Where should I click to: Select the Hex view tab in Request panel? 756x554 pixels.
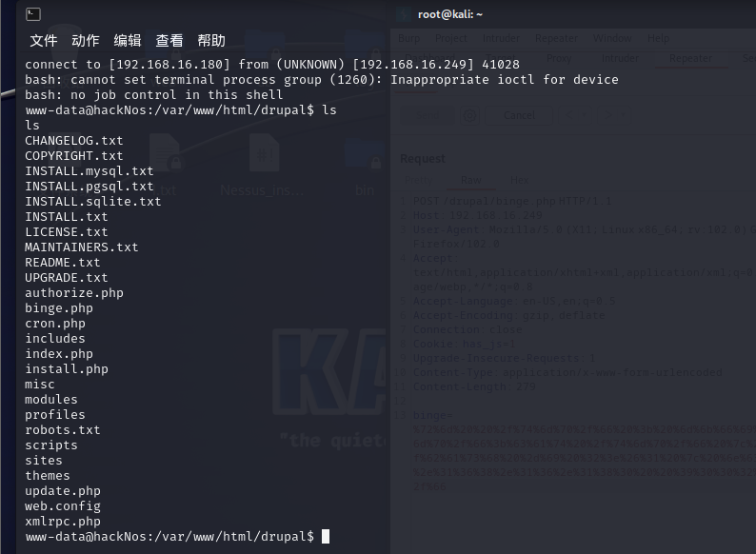click(x=519, y=180)
